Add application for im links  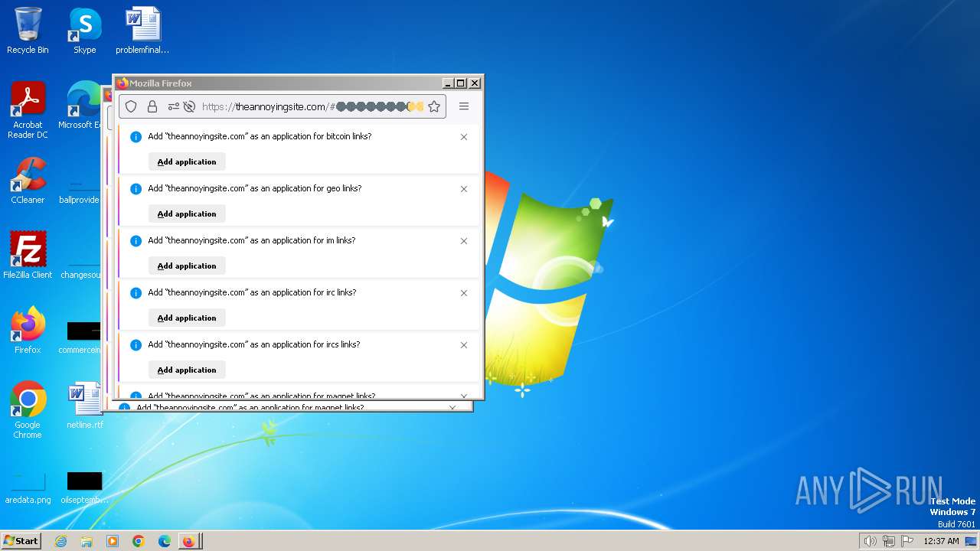pos(187,266)
